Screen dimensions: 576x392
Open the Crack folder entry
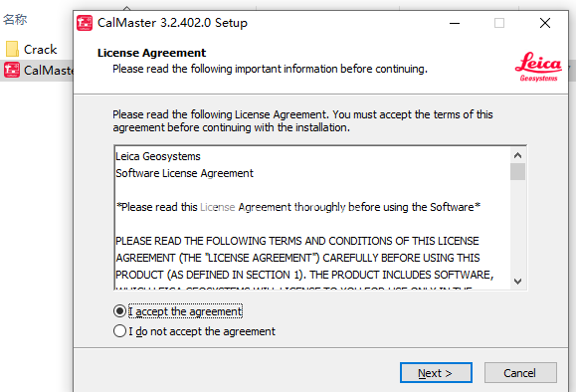[x=41, y=49]
